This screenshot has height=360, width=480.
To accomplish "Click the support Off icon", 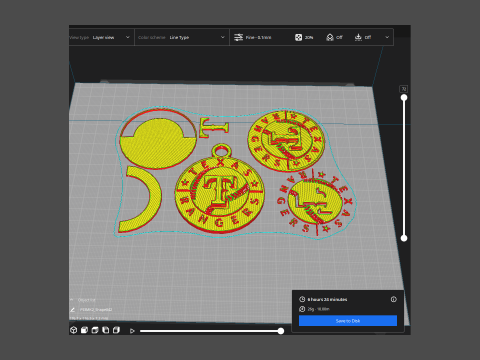I will [330, 37].
